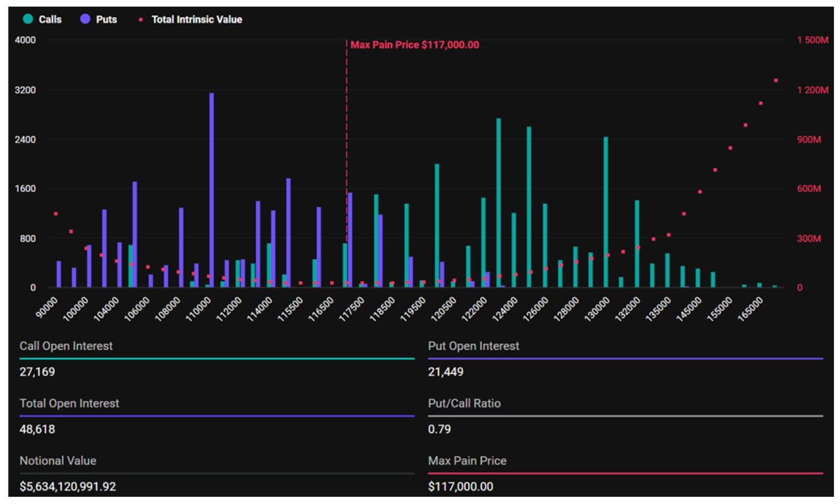Click the Total Open Interest heading
Viewport: 840px width, 504px height.
pyautogui.click(x=70, y=404)
